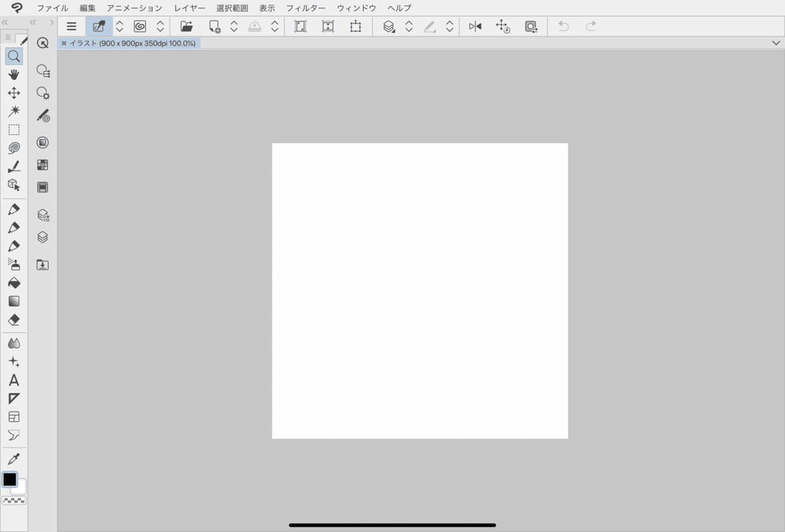785x532 pixels.
Task: Select the black main color swatch
Action: pyautogui.click(x=10, y=479)
